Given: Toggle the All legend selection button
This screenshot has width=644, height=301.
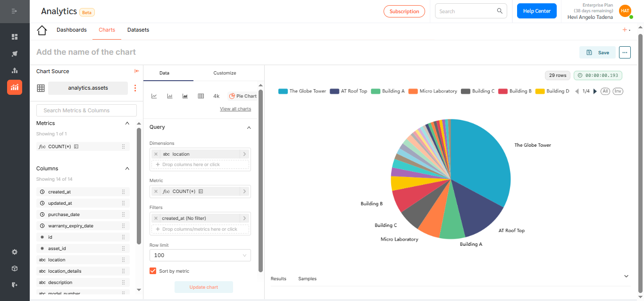Looking at the screenshot, I should click(605, 91).
